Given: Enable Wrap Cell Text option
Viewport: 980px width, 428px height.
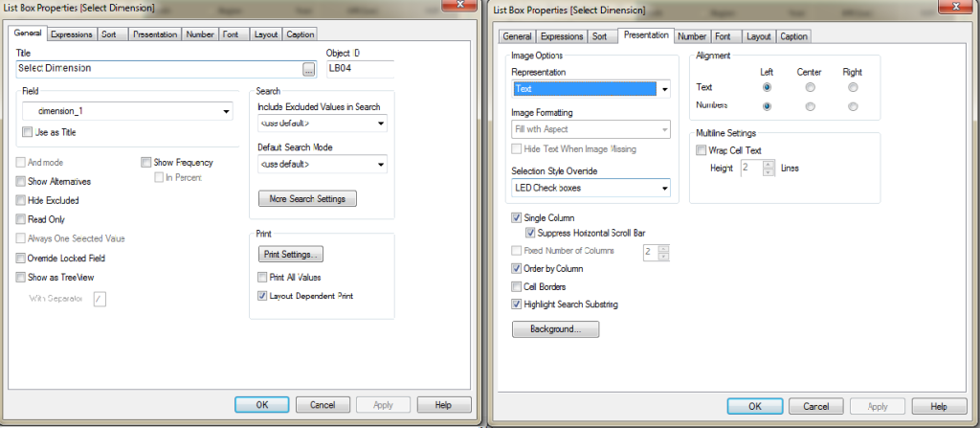Looking at the screenshot, I should click(701, 150).
